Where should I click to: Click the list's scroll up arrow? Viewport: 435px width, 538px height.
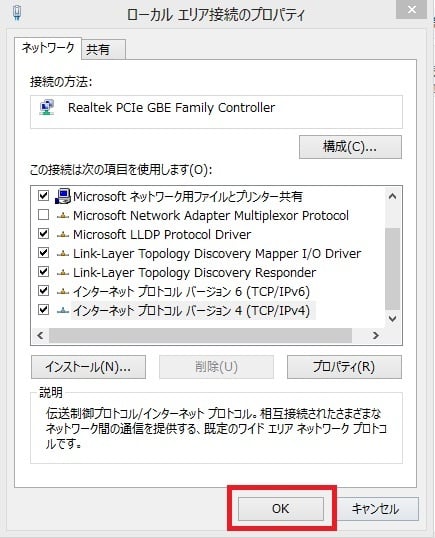tap(392, 197)
